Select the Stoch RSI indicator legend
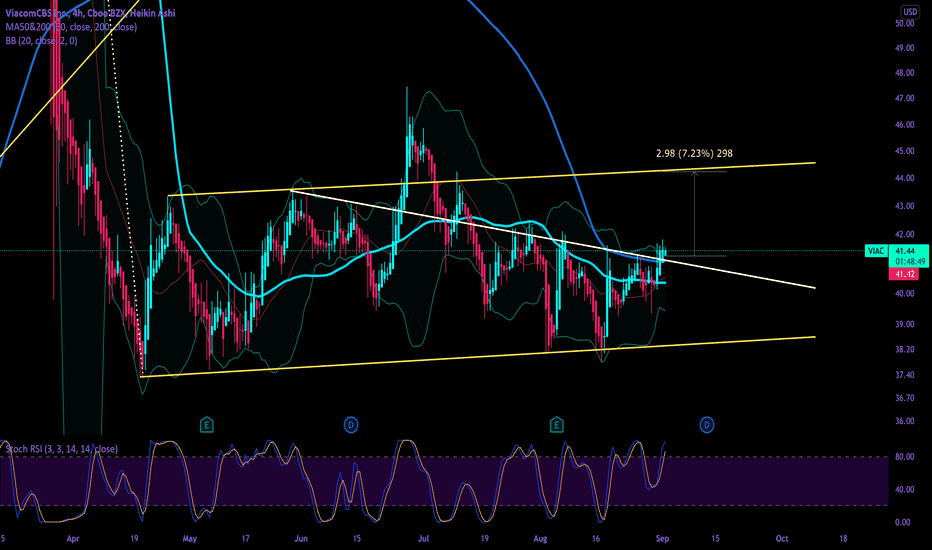The image size is (932, 550). pos(62,449)
